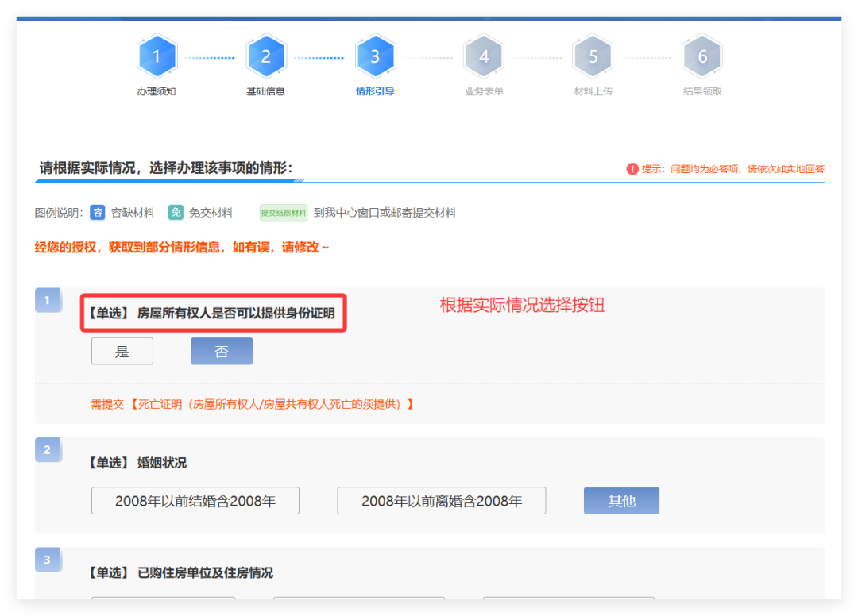This screenshot has width=858, height=616.
Task: Click the 提交纸质材料 legend badge
Action: (x=284, y=213)
